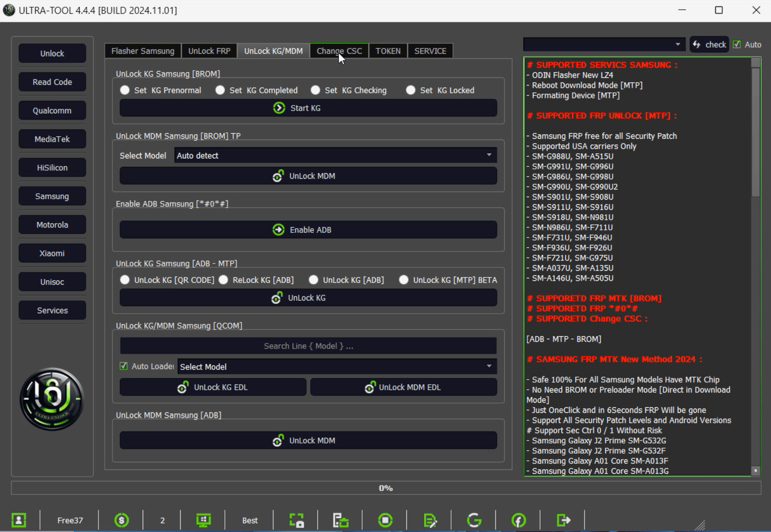Screen dimensions: 771x532
Task: Choose UnLock KG [QR CODE] radio
Action: pos(125,280)
